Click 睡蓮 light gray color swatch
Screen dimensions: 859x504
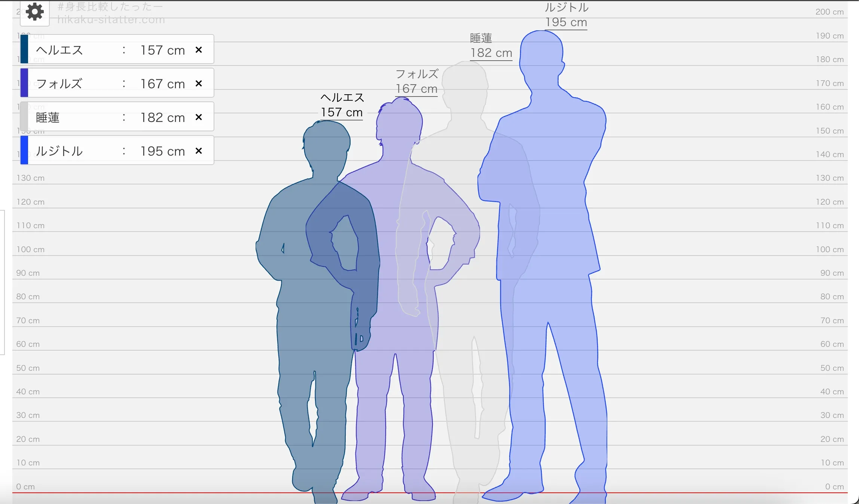coord(24,116)
